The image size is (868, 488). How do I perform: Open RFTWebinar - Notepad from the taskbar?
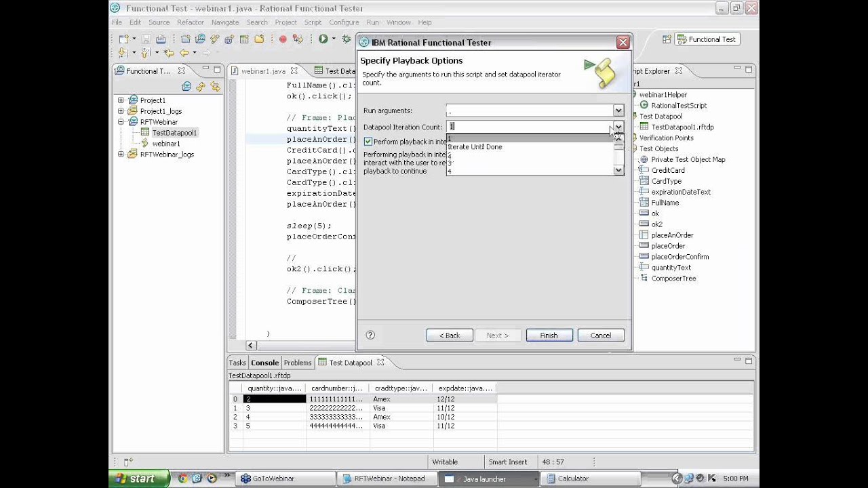pyautogui.click(x=387, y=479)
